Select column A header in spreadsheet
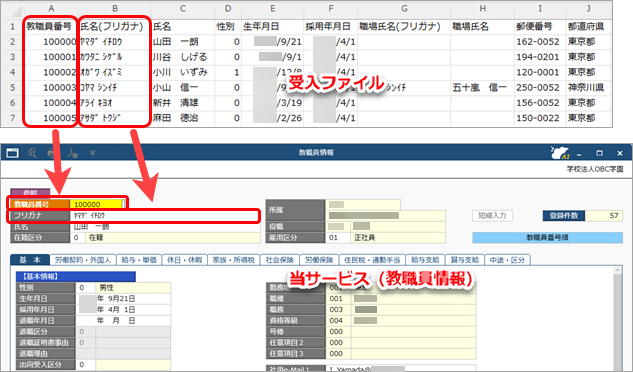The image size is (633, 372). 51,8
